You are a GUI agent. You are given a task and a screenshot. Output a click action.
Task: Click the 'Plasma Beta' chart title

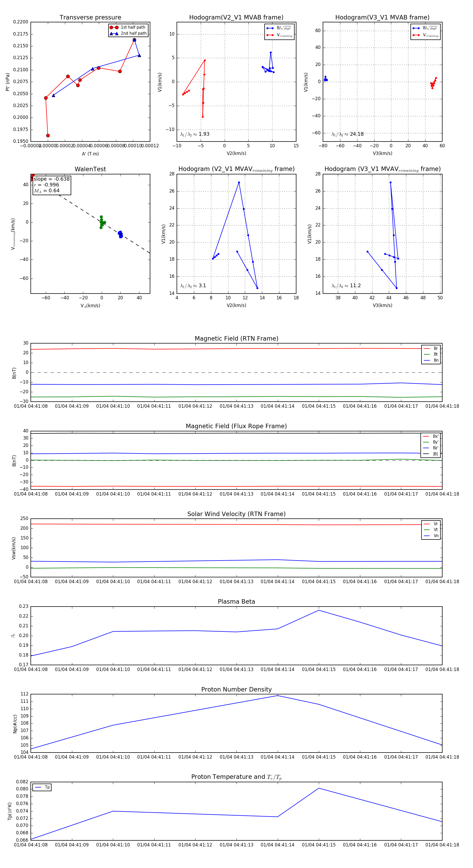[236, 602]
